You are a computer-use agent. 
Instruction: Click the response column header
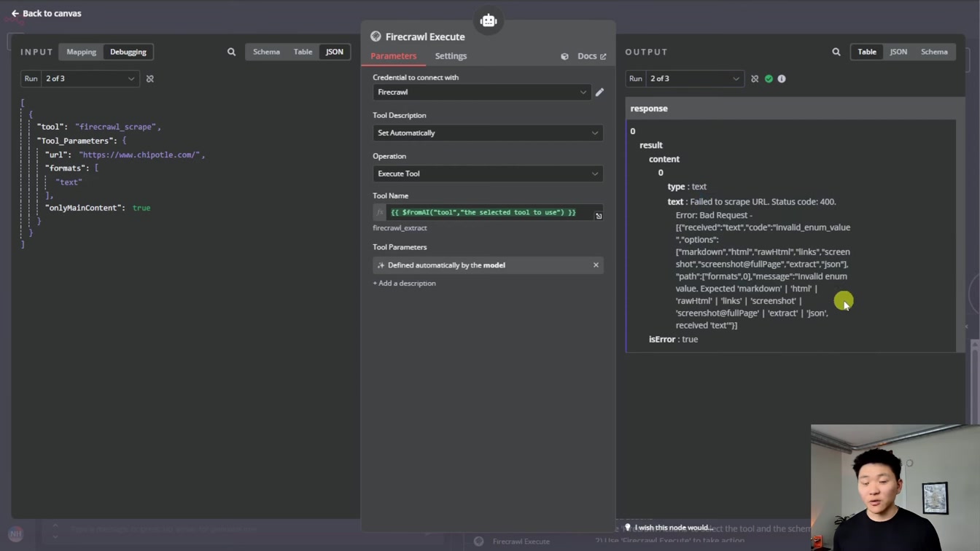(649, 109)
